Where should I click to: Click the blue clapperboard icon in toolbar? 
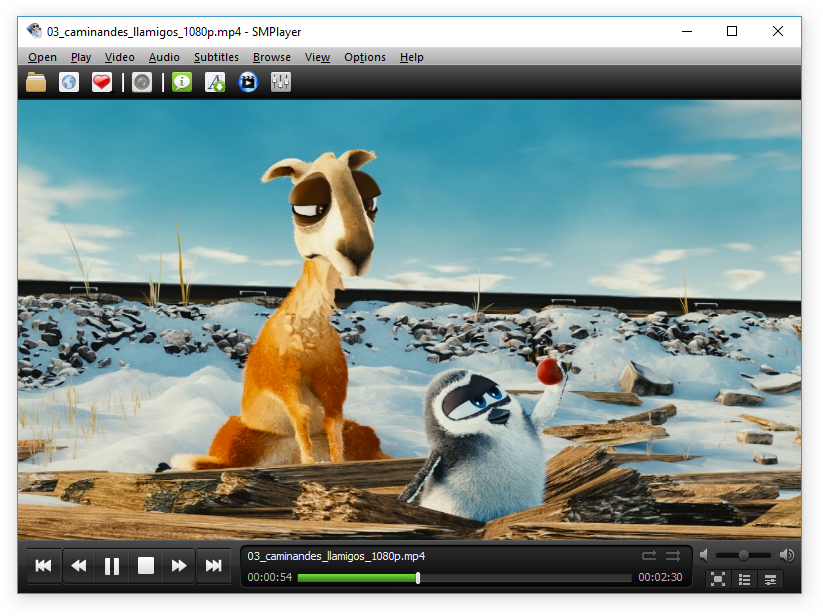point(248,83)
